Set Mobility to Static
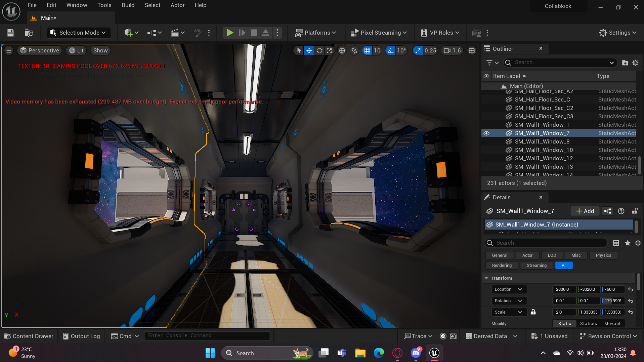The image size is (644, 362). (x=564, y=323)
